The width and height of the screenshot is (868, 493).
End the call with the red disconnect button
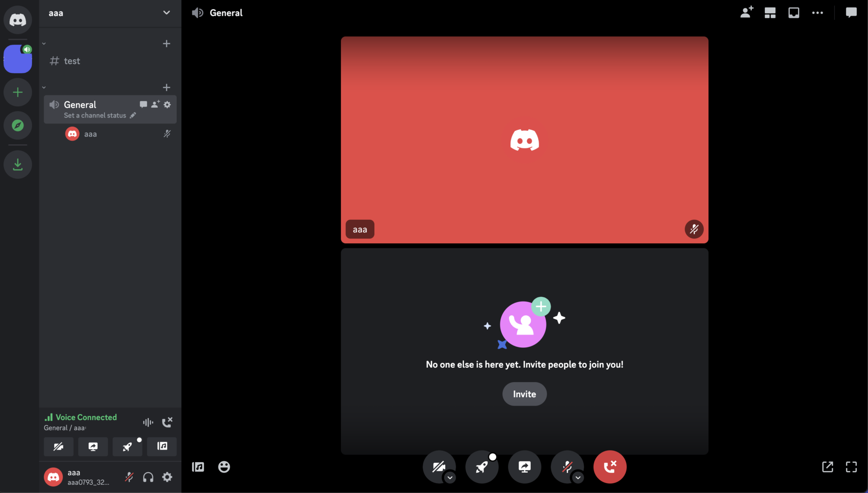tap(609, 467)
